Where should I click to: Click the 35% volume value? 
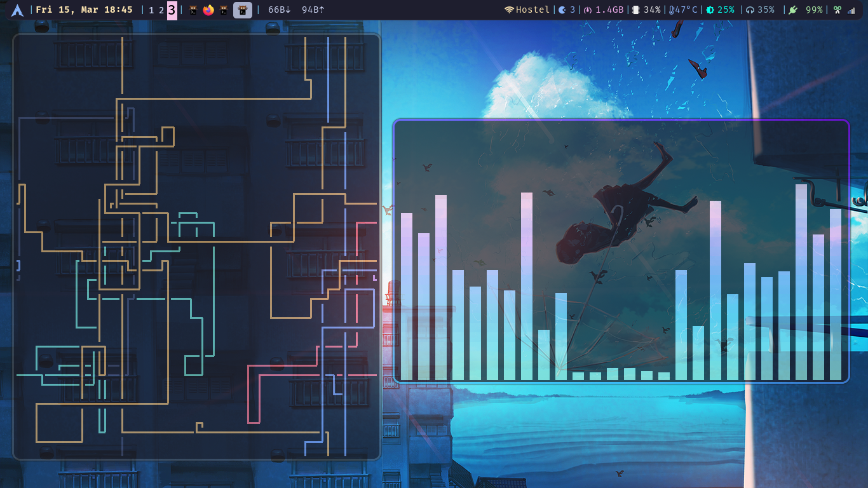point(766,10)
